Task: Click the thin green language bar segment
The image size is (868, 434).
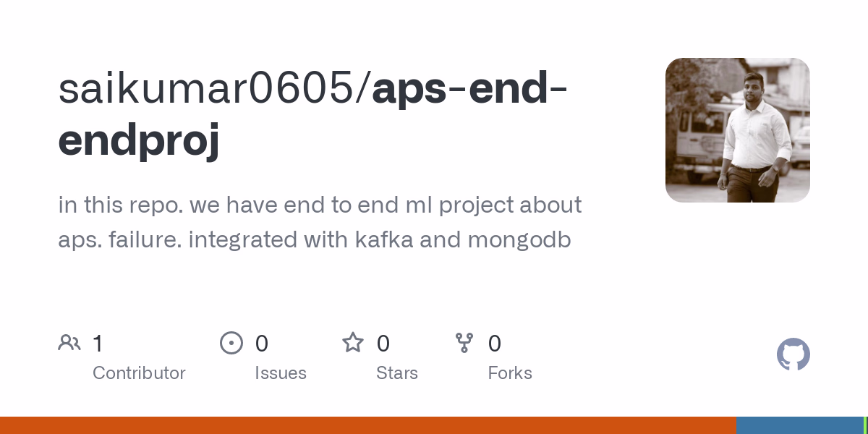Action: pos(865,425)
